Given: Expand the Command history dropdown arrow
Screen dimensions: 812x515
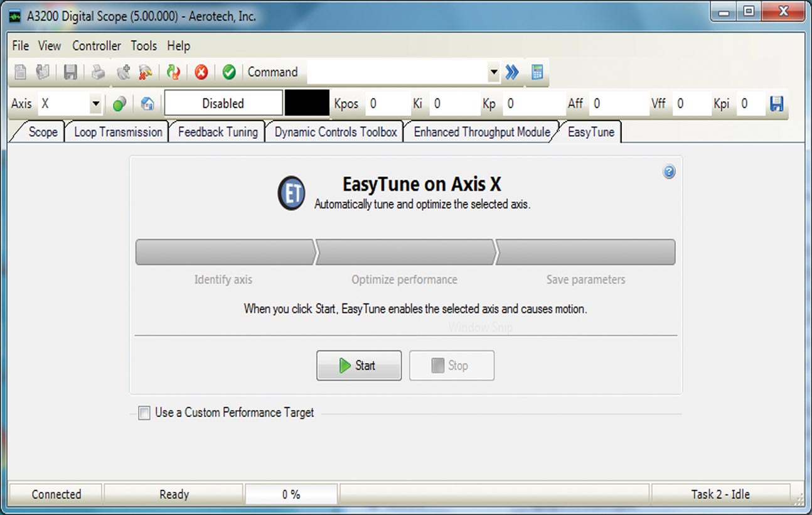Looking at the screenshot, I should [x=494, y=73].
